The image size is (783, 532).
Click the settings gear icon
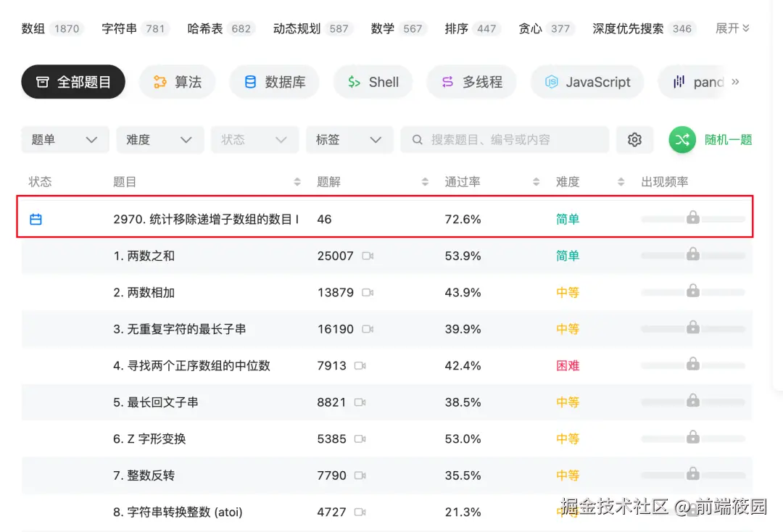coord(634,140)
